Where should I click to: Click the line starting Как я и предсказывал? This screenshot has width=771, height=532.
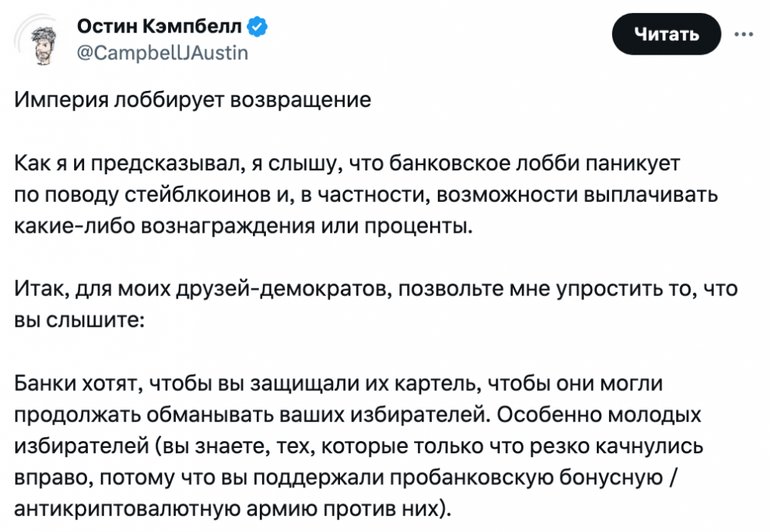coord(347,163)
